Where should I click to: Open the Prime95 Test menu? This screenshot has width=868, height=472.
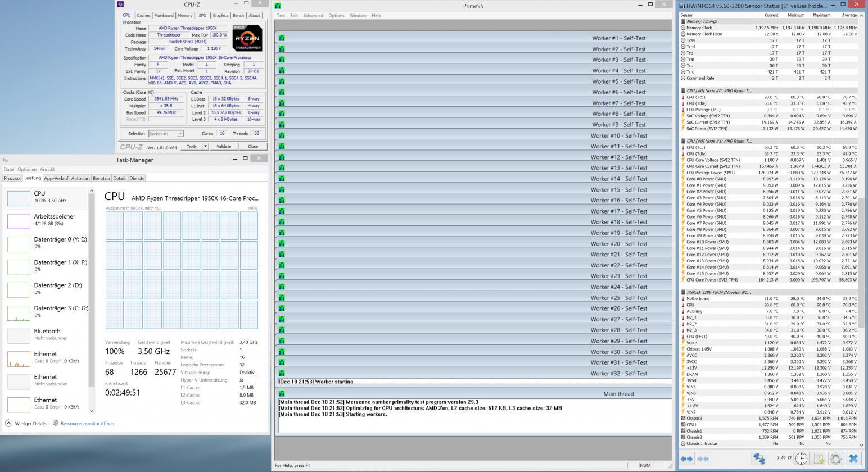pos(281,16)
